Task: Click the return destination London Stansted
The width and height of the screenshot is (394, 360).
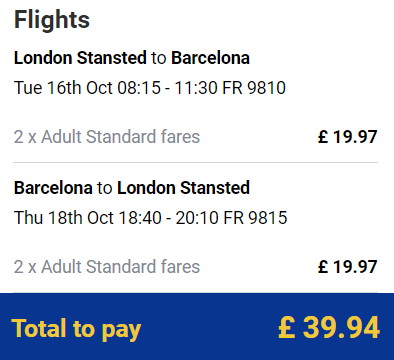Action: tap(183, 188)
